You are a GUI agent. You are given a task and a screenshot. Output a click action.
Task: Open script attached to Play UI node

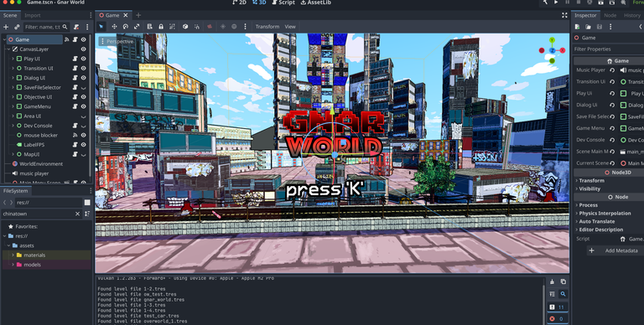coord(75,59)
